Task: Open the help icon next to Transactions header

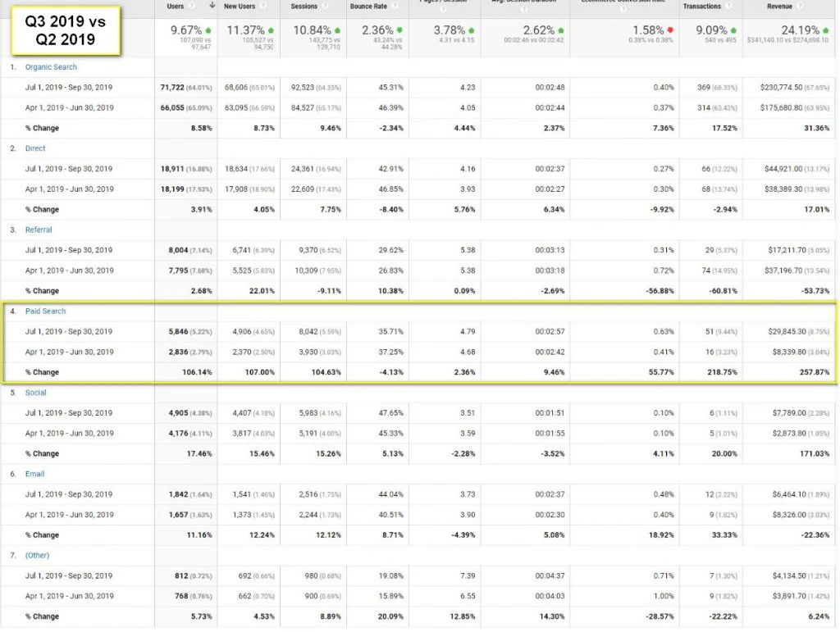Action: [x=729, y=6]
